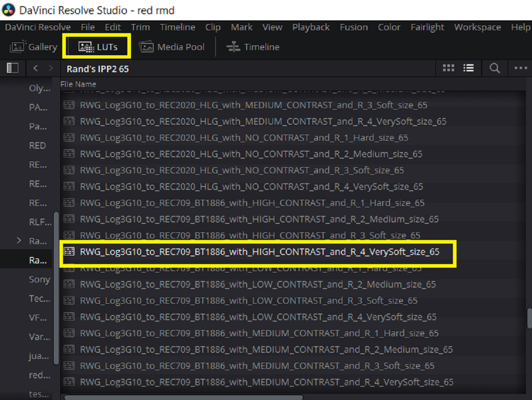Open the View menu

click(272, 27)
